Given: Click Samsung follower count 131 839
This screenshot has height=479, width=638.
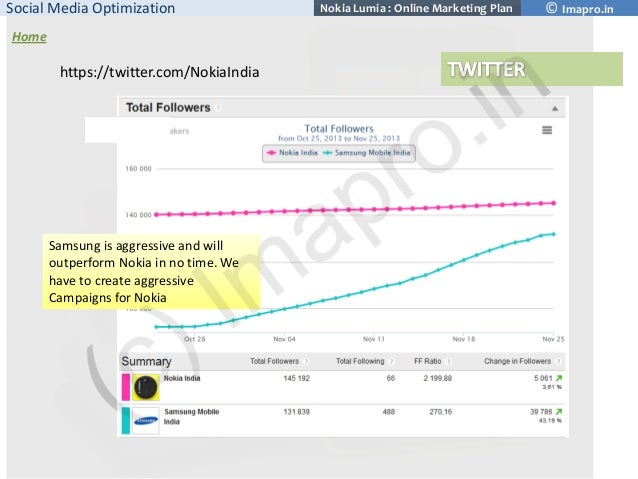Looking at the screenshot, I should point(296,412).
